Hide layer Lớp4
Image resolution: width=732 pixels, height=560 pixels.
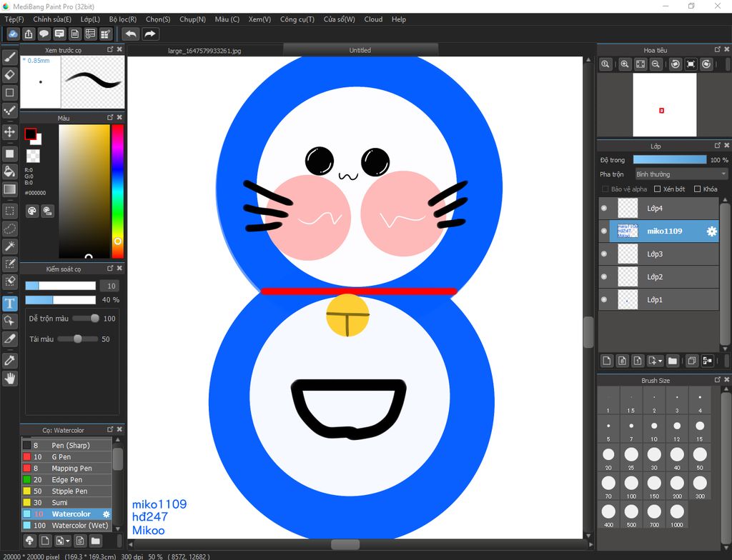click(604, 208)
